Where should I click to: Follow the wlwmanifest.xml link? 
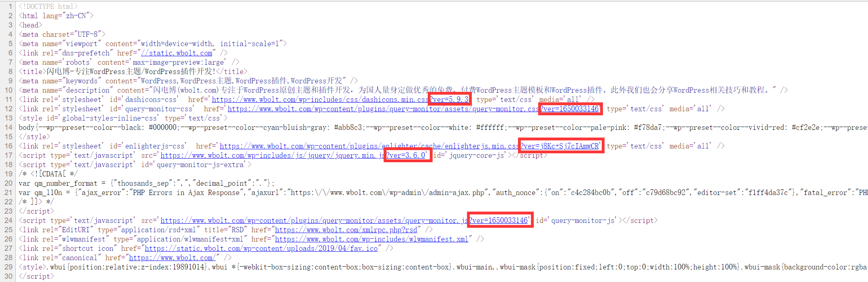(x=371, y=239)
